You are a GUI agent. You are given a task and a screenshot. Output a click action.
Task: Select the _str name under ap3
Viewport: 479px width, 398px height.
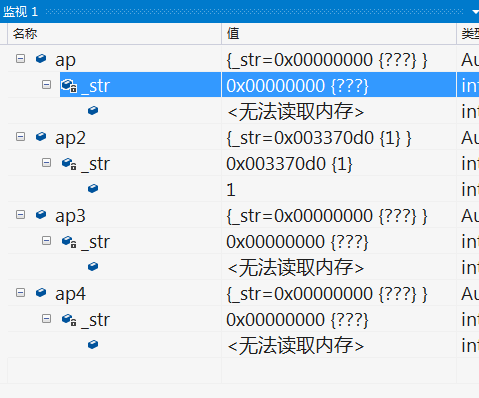click(x=95, y=242)
